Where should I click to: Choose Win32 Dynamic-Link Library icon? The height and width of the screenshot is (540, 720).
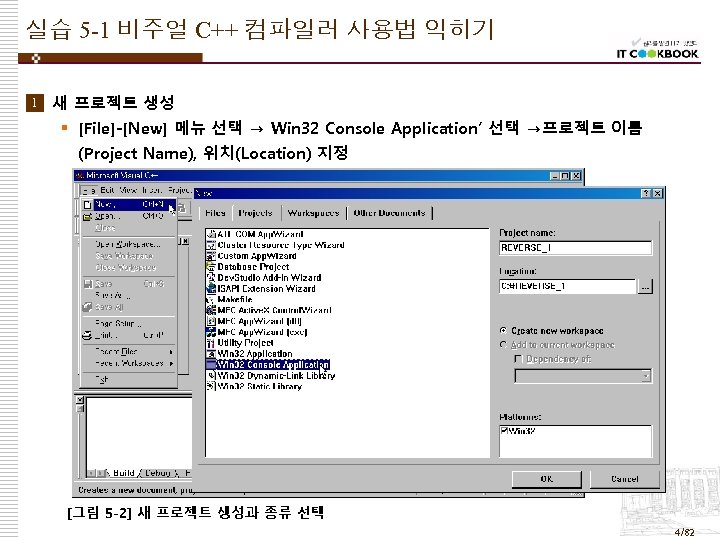point(211,376)
